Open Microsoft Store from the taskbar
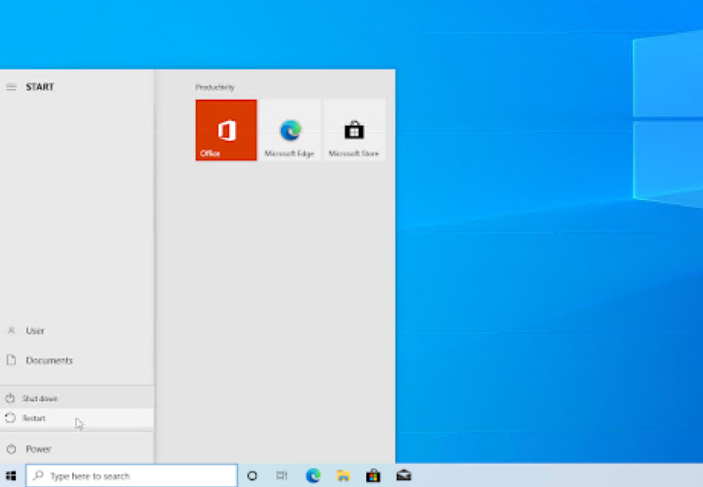703x487 pixels. pos(373,476)
